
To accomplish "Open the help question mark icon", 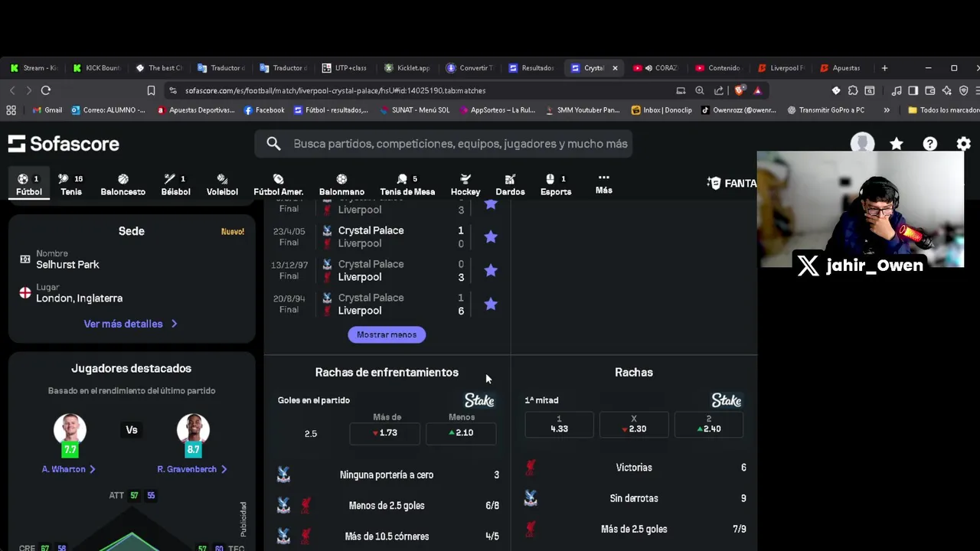I will pyautogui.click(x=929, y=144).
